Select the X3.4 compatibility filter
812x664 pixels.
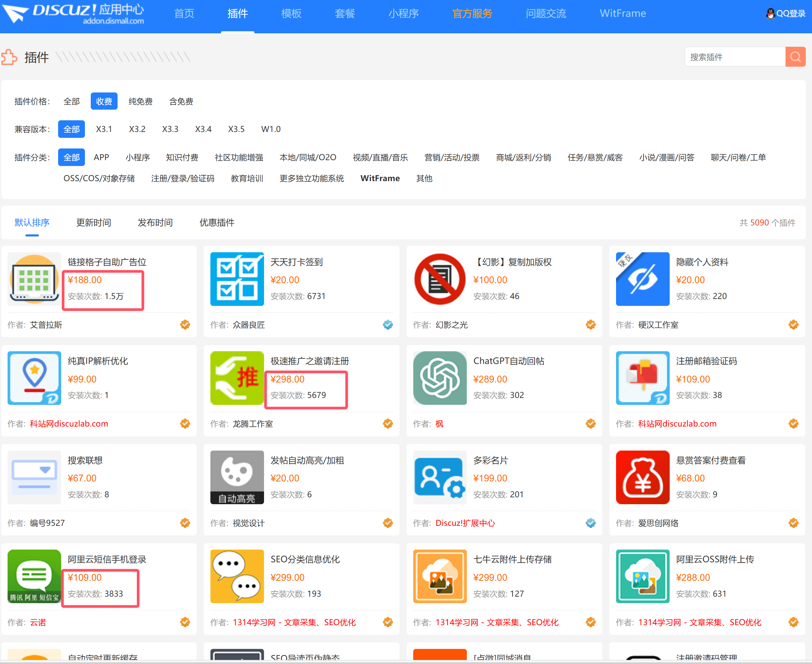click(203, 129)
